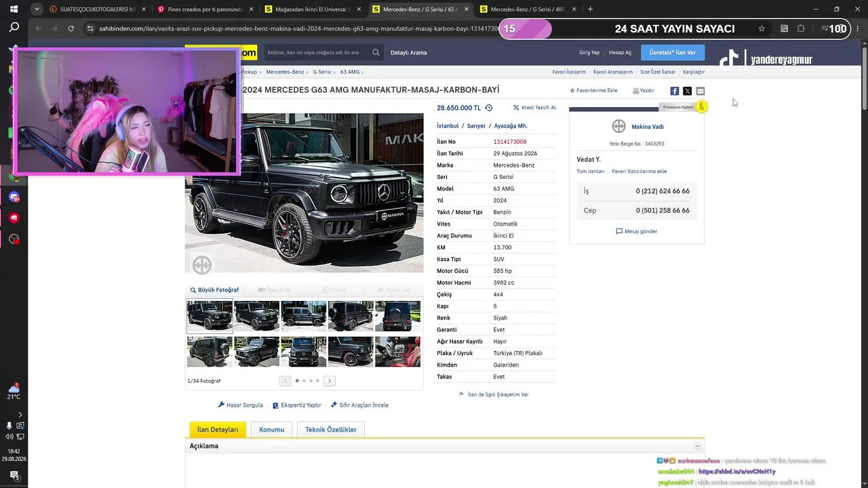The image size is (868, 488).
Task: Open the notification center icon
Action: point(14,476)
